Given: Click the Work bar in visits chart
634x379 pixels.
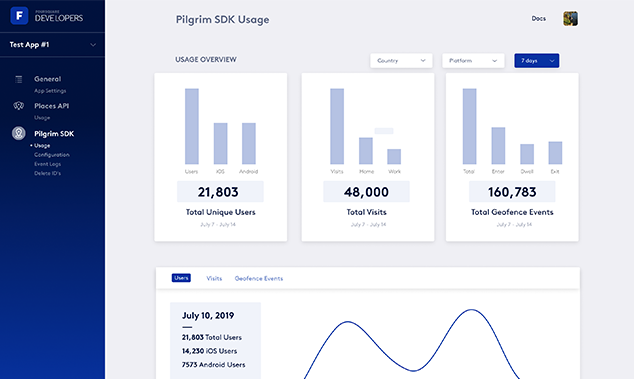Looking at the screenshot, I should (394, 157).
